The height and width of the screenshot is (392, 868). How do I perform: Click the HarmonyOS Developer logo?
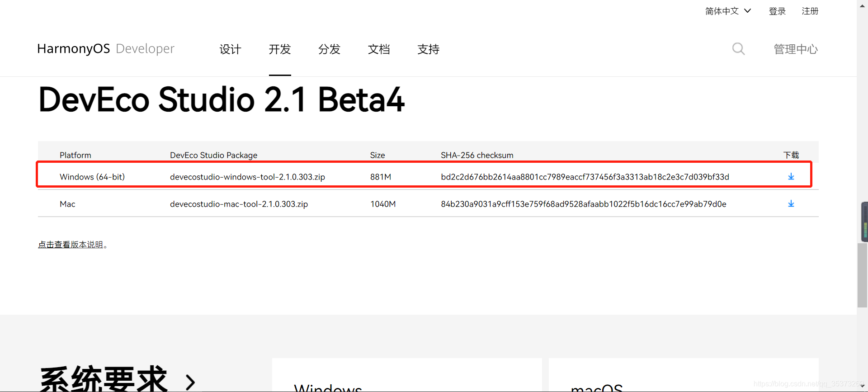coord(106,49)
